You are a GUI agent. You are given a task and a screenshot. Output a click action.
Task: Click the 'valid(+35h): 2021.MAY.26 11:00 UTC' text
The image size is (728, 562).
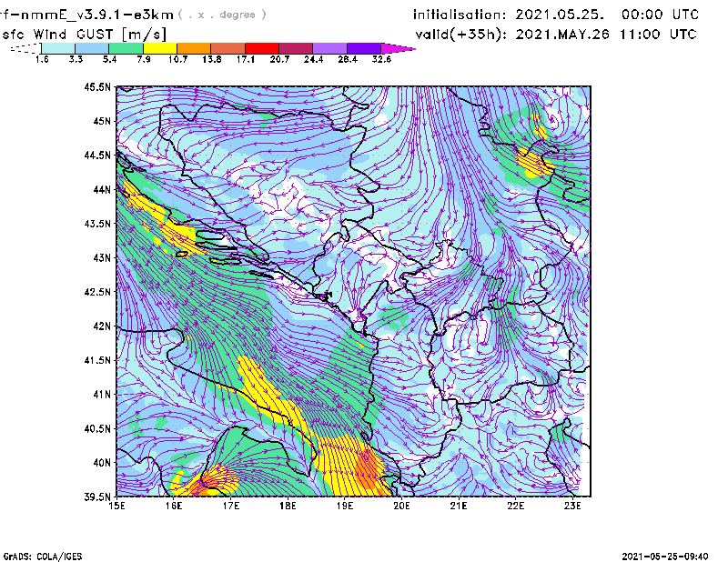point(556,35)
